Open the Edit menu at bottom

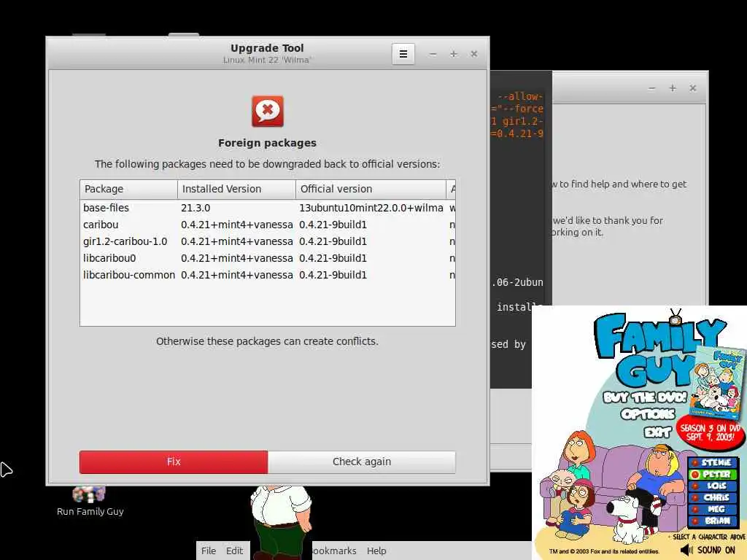pos(234,551)
